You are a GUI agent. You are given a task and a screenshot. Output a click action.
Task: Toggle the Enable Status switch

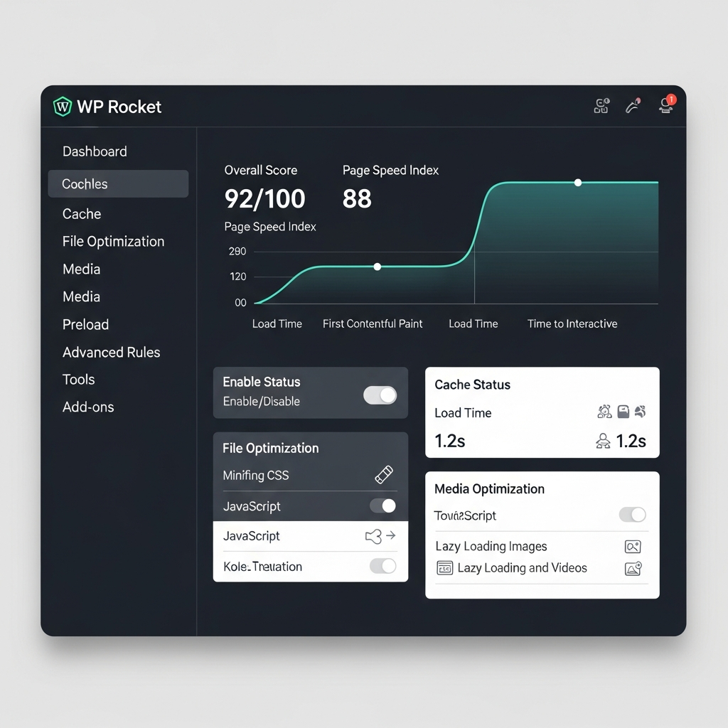pyautogui.click(x=380, y=395)
